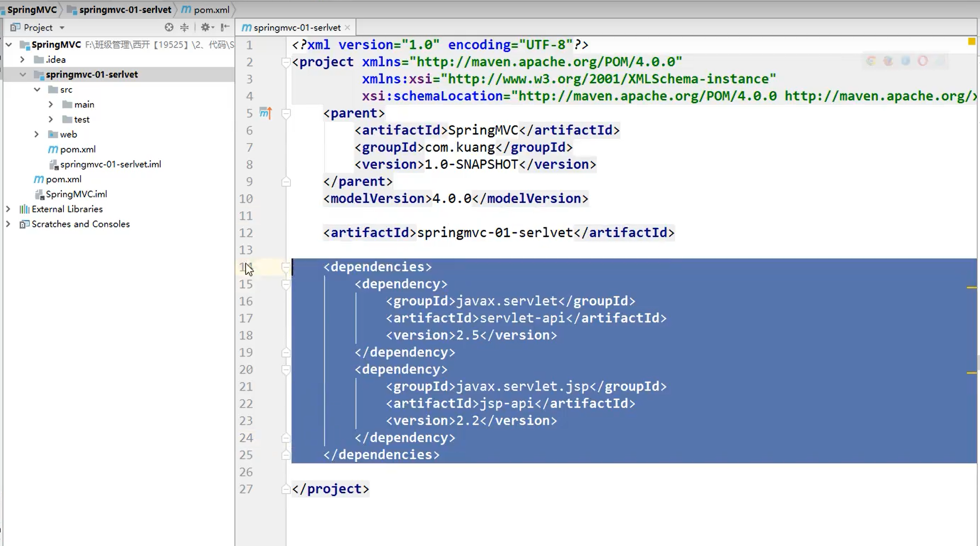Click SpringMVC in the breadcrumb bar

coord(32,10)
